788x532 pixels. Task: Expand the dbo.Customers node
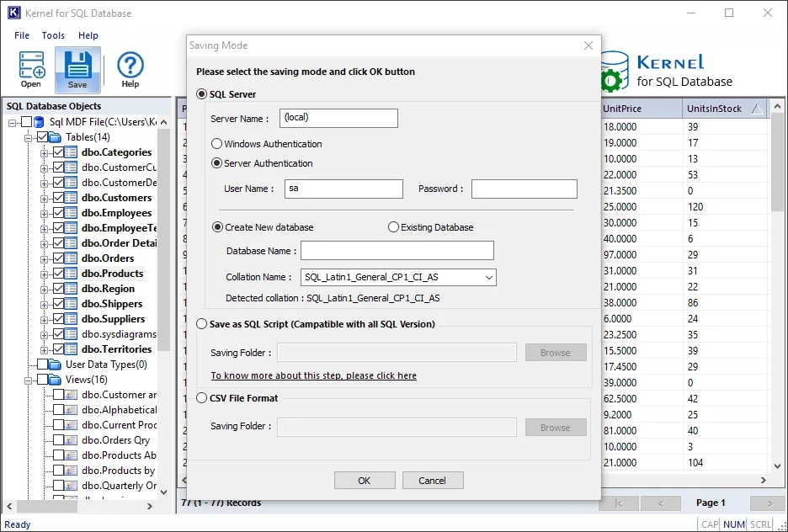pyautogui.click(x=45, y=199)
